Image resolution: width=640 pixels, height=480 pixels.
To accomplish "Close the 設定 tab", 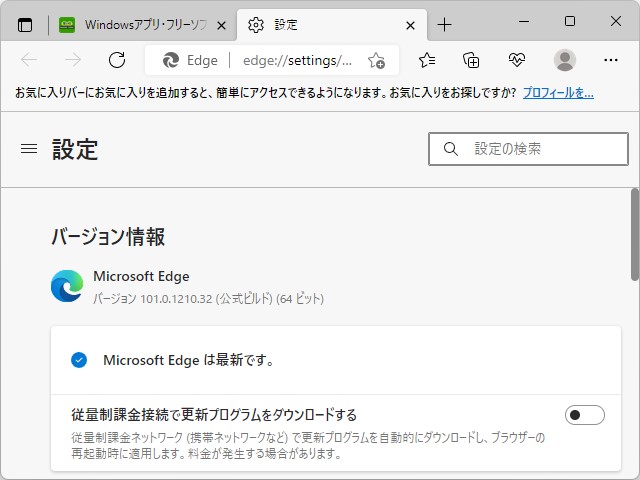I will coord(411,26).
